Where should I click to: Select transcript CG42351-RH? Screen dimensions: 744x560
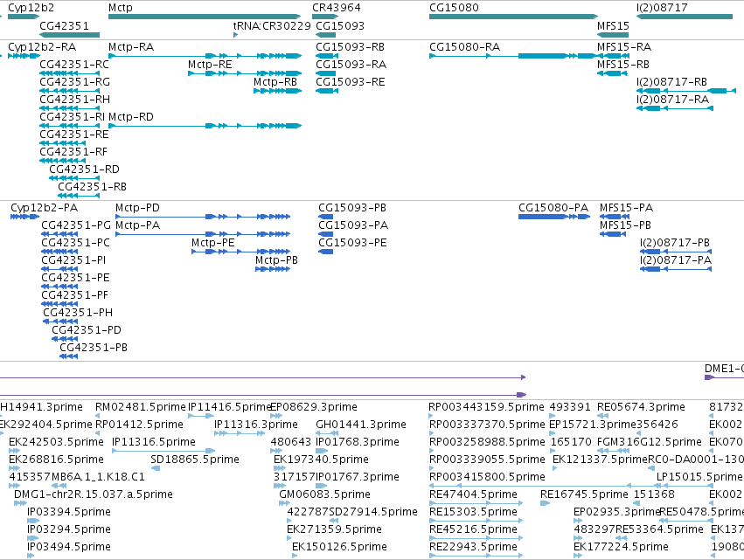click(x=74, y=100)
